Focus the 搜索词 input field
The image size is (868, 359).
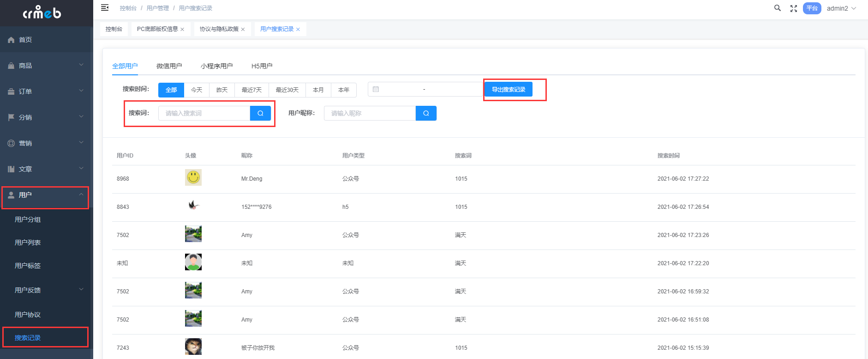tap(204, 113)
